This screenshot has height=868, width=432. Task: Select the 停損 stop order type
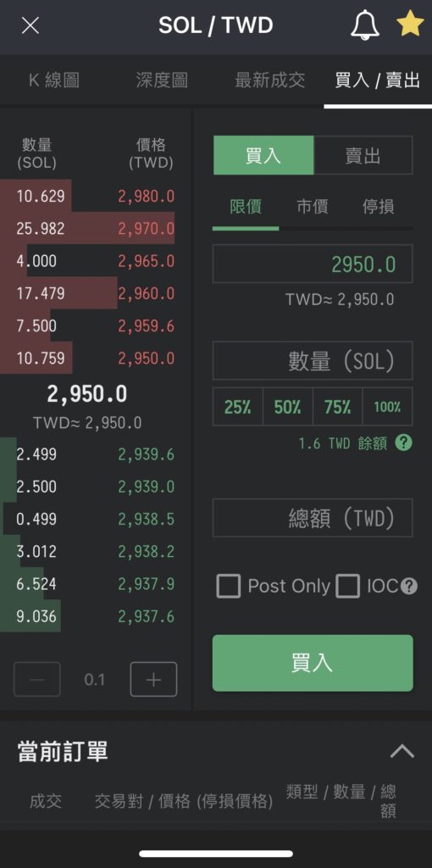pyautogui.click(x=379, y=207)
